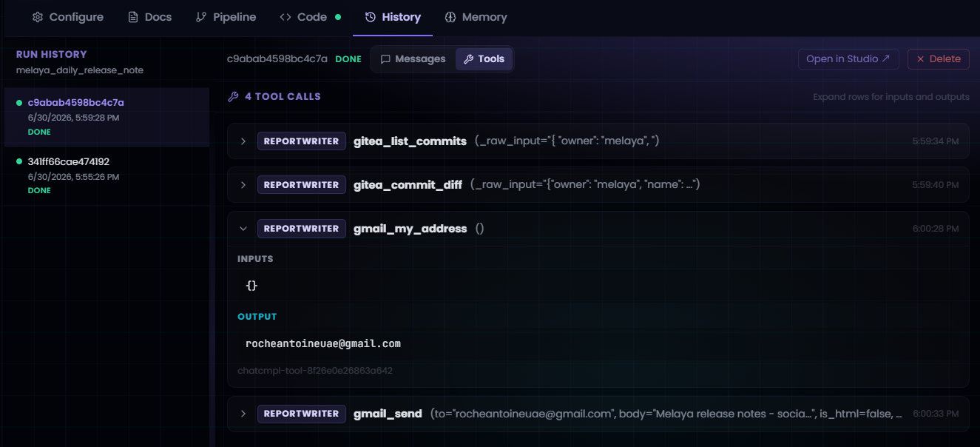Click the 6:00:33 PM timestamp
The height and width of the screenshot is (447, 980).
(x=935, y=414)
